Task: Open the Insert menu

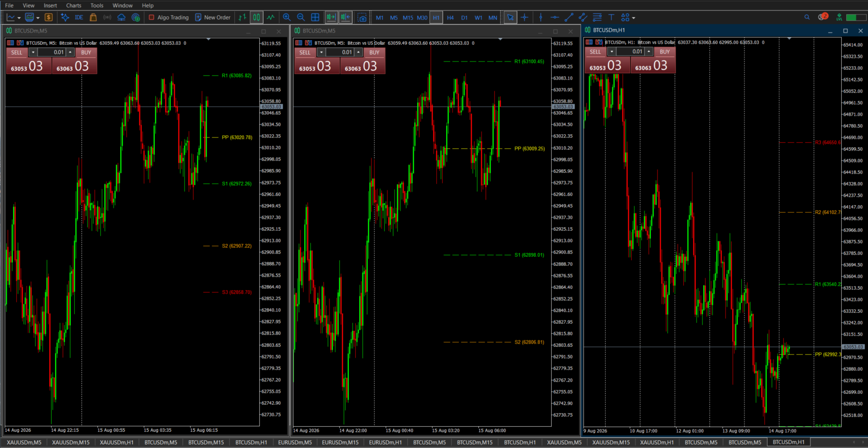Action: [50, 5]
